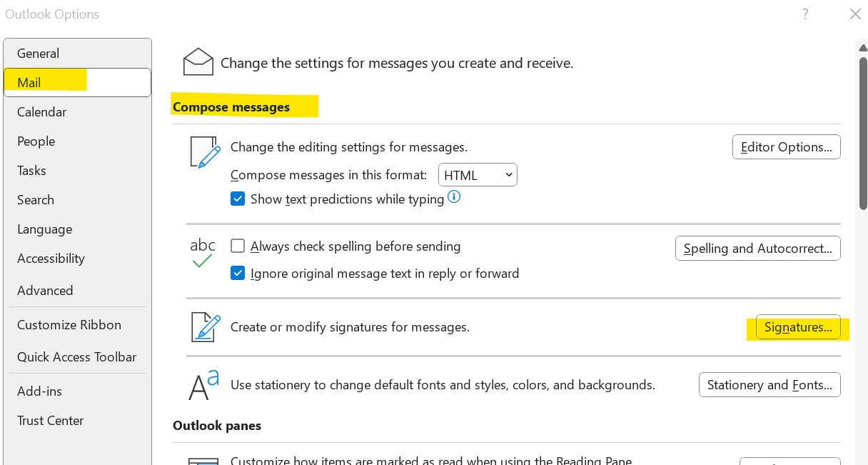This screenshot has width=868, height=465.
Task: Click the Reading Pane icon under Outlook panes
Action: 205,461
